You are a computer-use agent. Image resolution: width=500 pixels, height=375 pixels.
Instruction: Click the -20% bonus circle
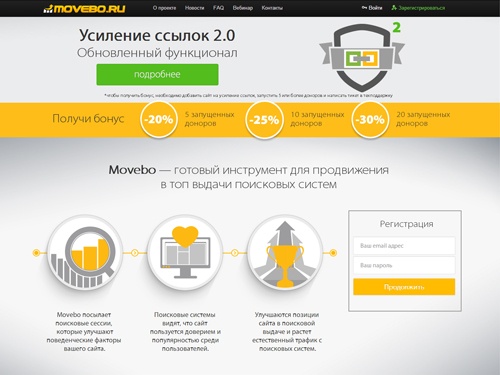(x=159, y=119)
